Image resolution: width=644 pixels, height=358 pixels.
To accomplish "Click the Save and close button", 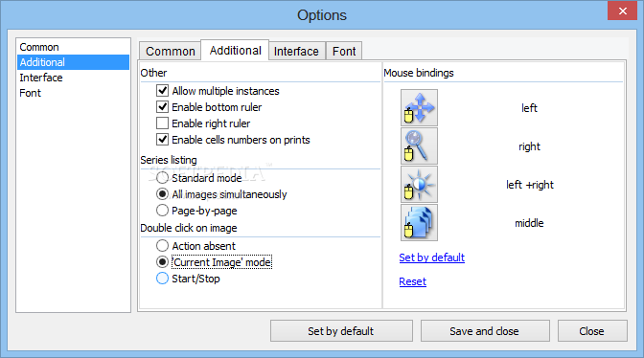I will (x=485, y=331).
